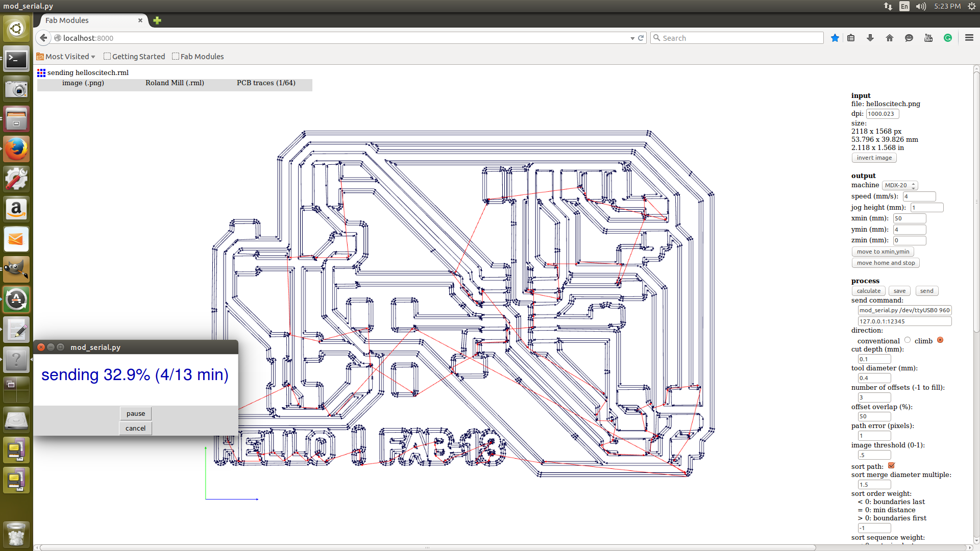Open the downloads arrow icon
980x551 pixels.
click(x=870, y=38)
